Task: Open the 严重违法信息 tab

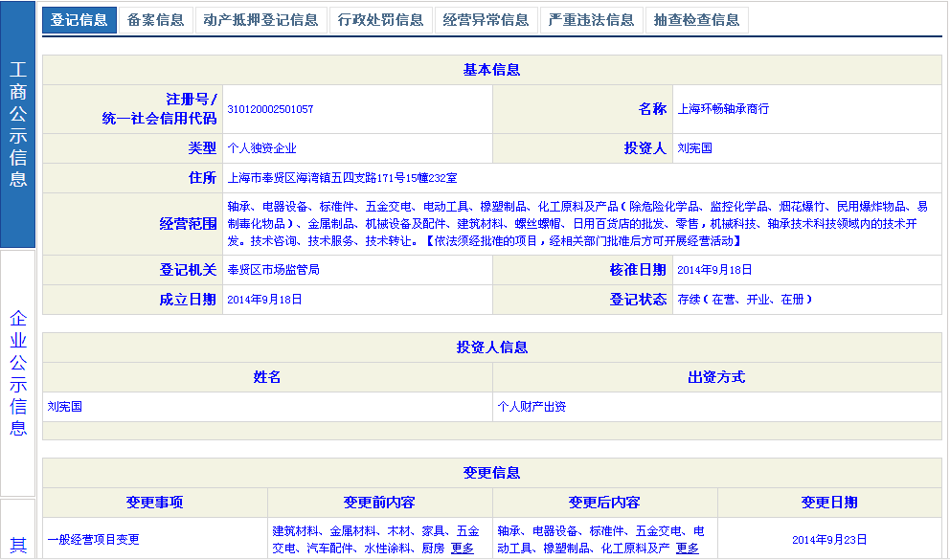Action: [x=591, y=20]
